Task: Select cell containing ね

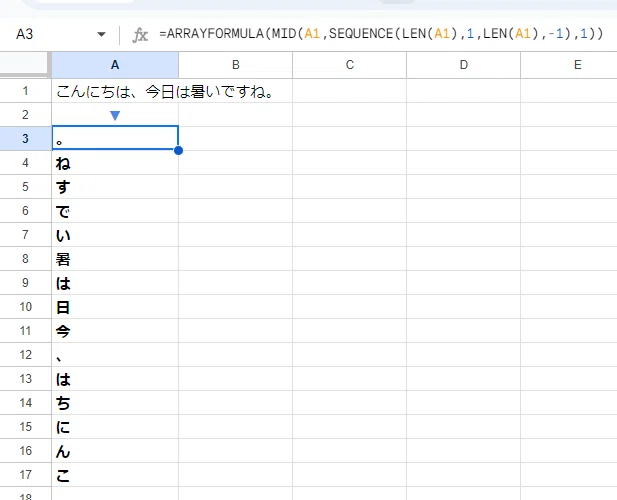Action: pos(115,162)
